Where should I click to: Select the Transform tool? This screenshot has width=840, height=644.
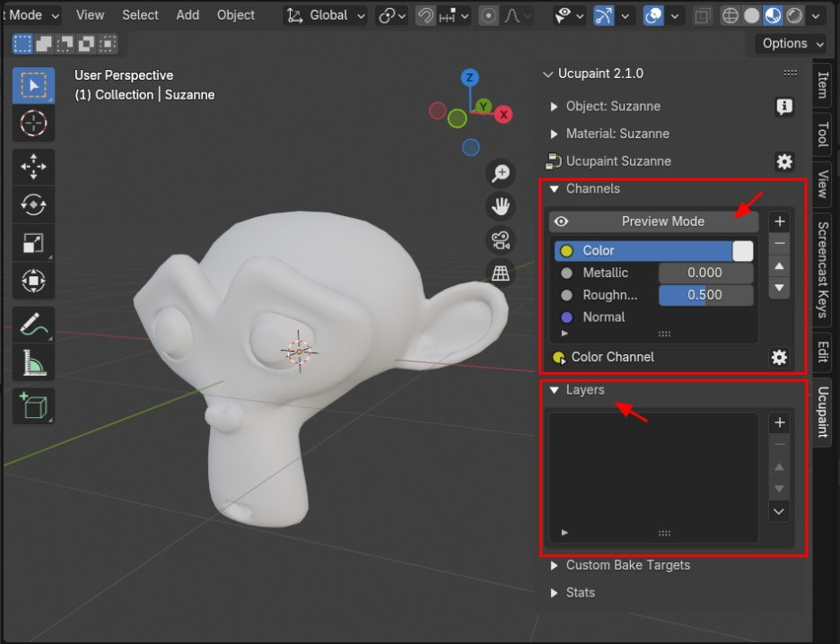coord(33,281)
